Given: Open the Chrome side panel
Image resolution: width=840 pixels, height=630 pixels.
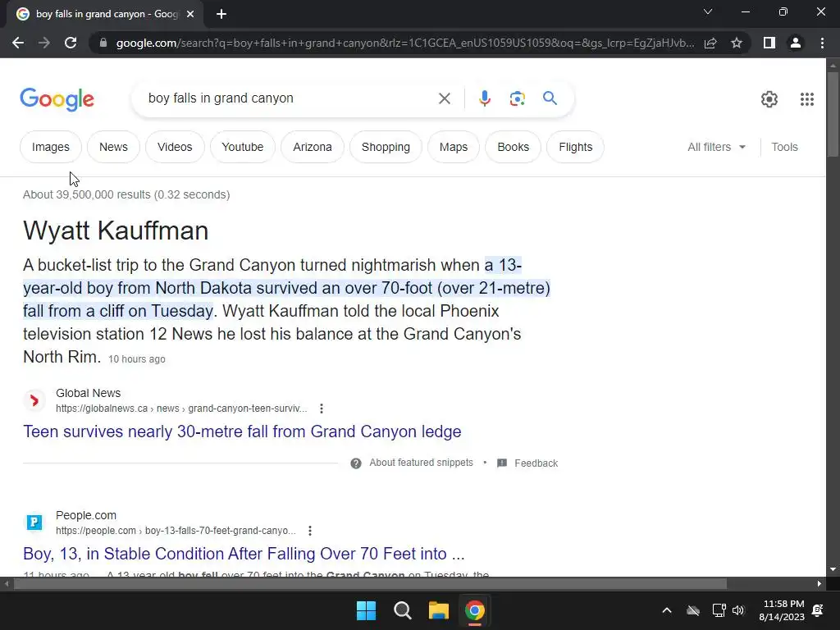Looking at the screenshot, I should coord(769,43).
